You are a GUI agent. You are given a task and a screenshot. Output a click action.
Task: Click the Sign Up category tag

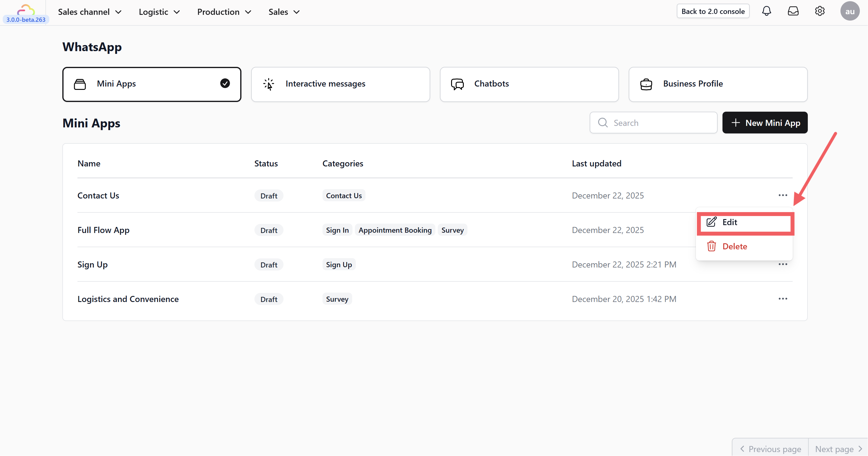(339, 264)
